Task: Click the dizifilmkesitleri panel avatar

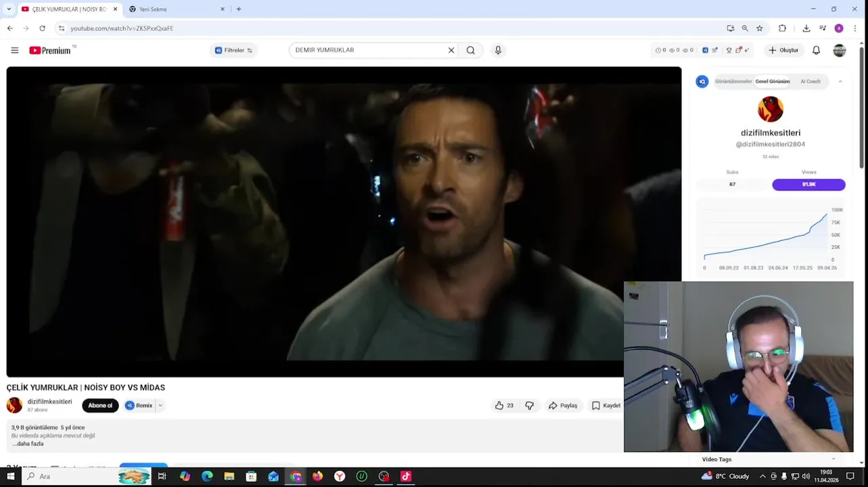Action: [x=771, y=109]
